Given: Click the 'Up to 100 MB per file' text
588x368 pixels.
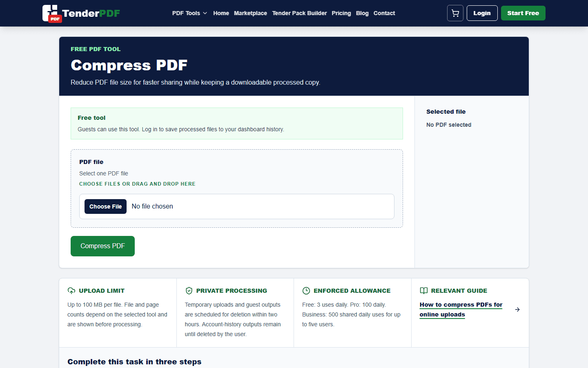Looking at the screenshot, I should click(x=118, y=314).
